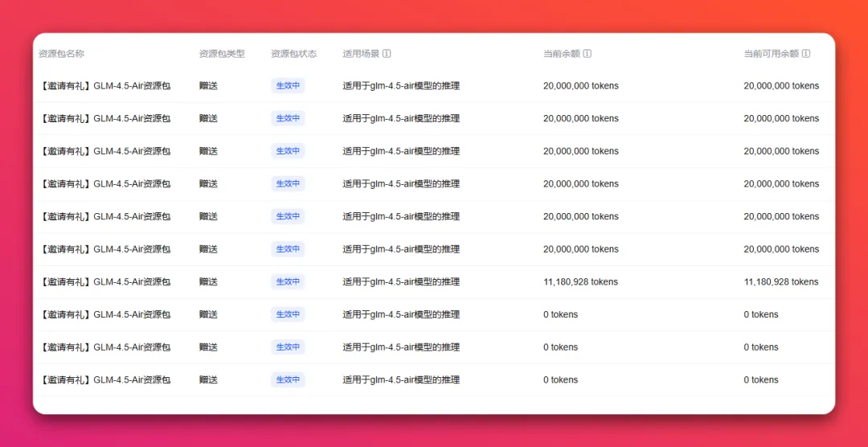Select the 当前余额 column header text
This screenshot has width=868, height=447.
click(562, 54)
